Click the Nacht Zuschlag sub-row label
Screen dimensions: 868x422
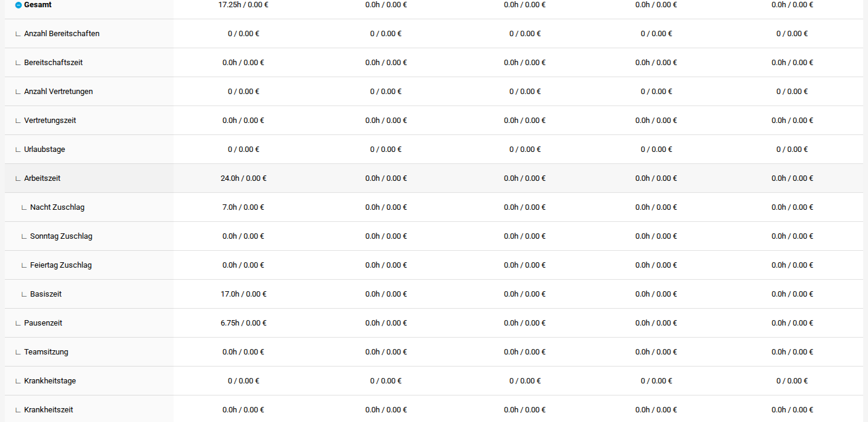pyautogui.click(x=57, y=207)
